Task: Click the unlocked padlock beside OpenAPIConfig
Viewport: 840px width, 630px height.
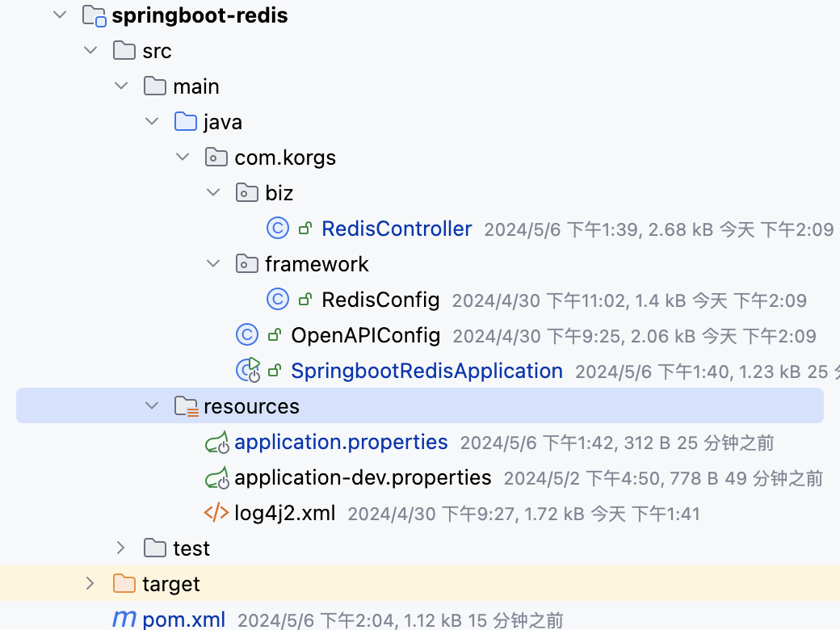Action: [275, 335]
